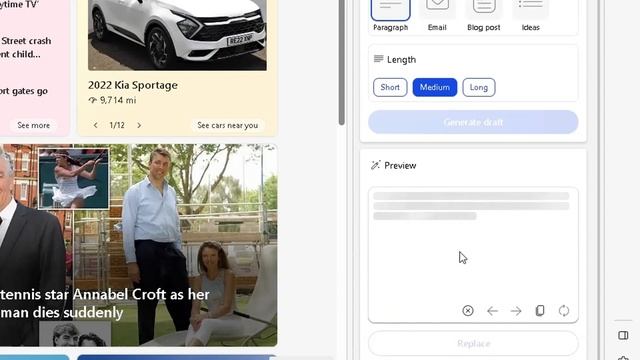Open the 2022 Kia Sportage listing
The height and width of the screenshot is (360, 640).
tap(133, 85)
